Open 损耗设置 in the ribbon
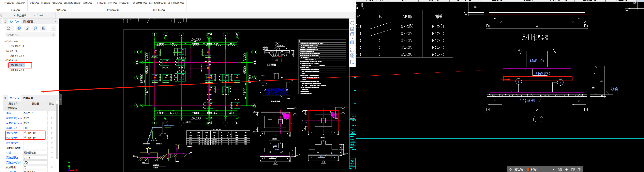Viewport: 644px width, 172px height. coord(87,3)
